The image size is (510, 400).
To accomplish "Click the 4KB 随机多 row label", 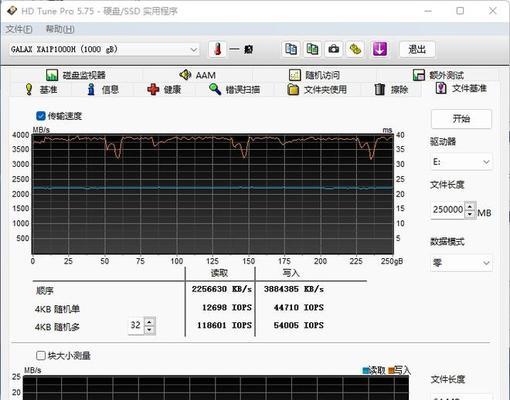I will pyautogui.click(x=57, y=327).
